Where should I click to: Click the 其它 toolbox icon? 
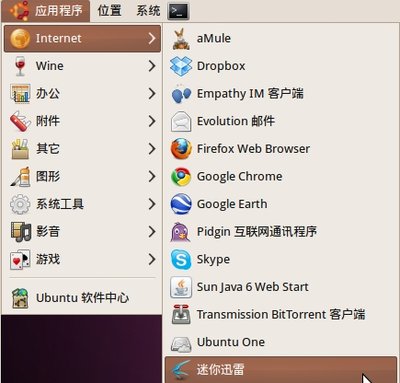(20, 149)
